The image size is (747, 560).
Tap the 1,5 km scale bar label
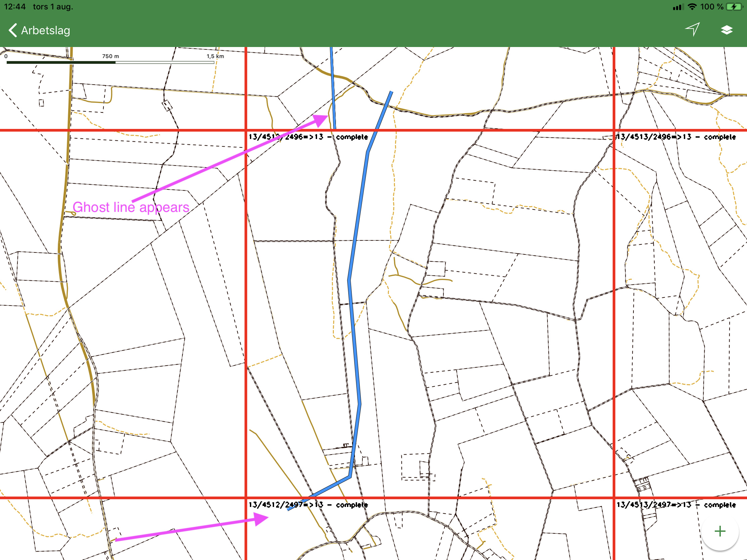(x=215, y=56)
